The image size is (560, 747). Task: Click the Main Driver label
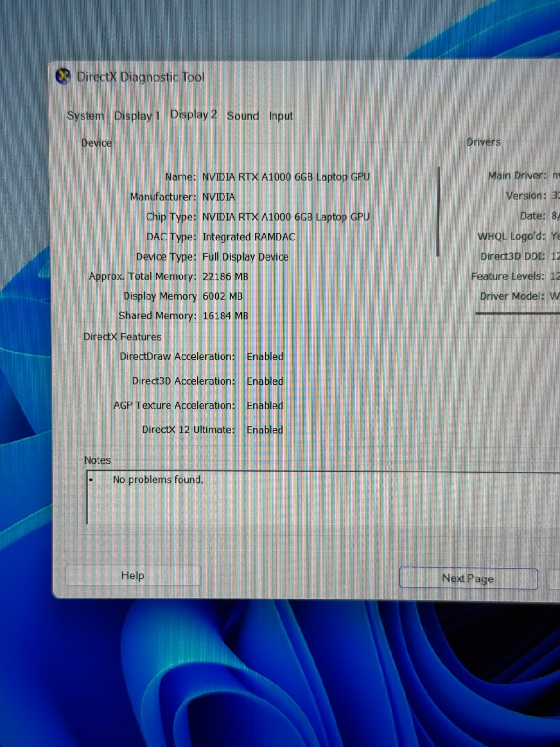click(x=517, y=176)
